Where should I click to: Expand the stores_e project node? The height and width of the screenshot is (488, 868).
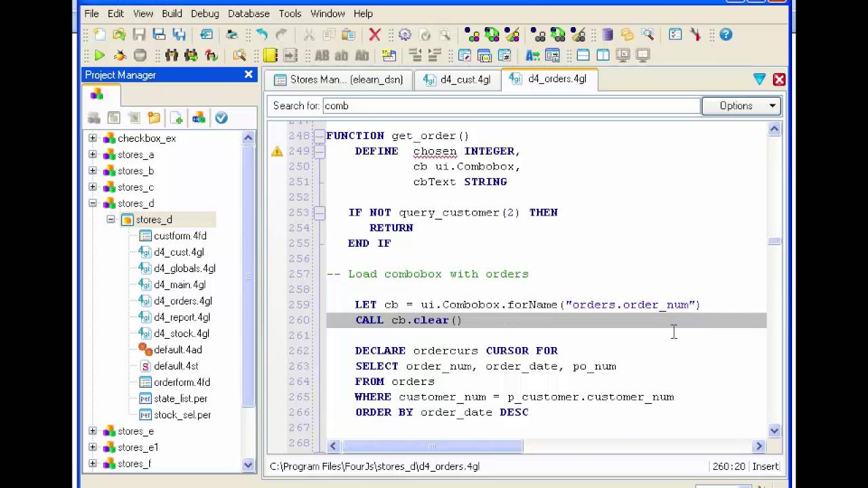tap(93, 431)
